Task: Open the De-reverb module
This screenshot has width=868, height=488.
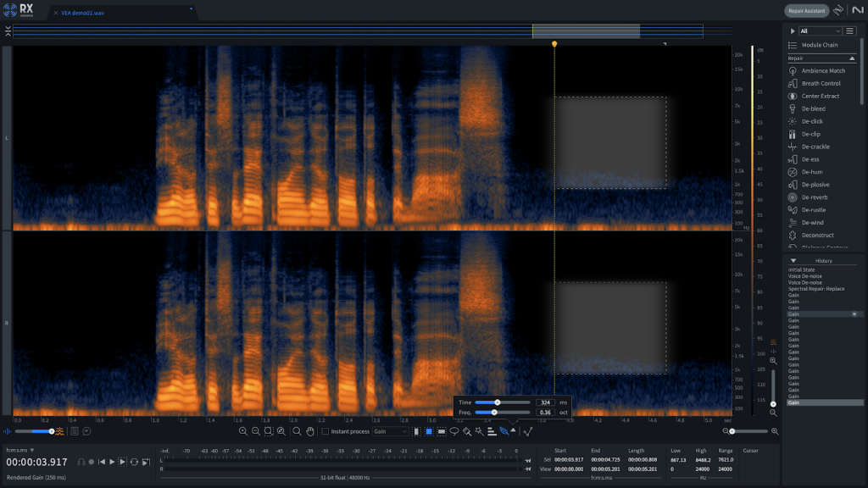Action: (814, 197)
